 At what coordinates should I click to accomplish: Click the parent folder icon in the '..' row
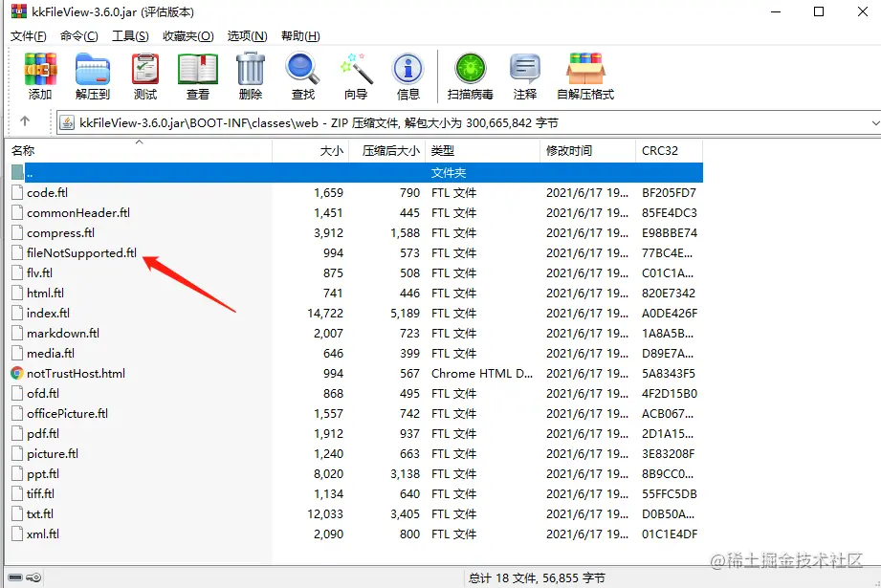pos(17,172)
